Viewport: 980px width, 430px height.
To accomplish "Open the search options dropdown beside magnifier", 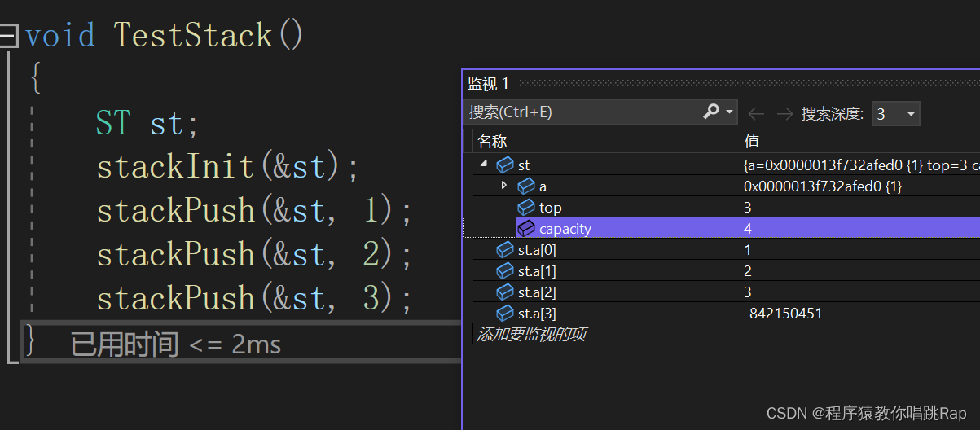I will point(729,112).
